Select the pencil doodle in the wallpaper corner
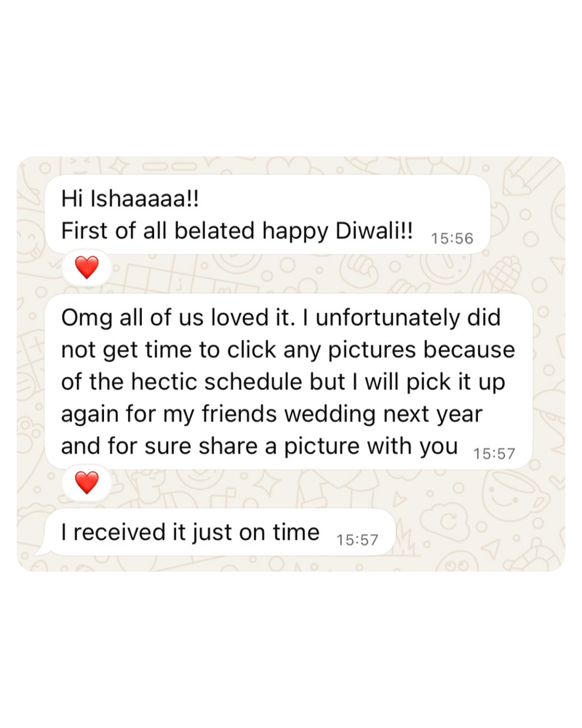 [531, 178]
